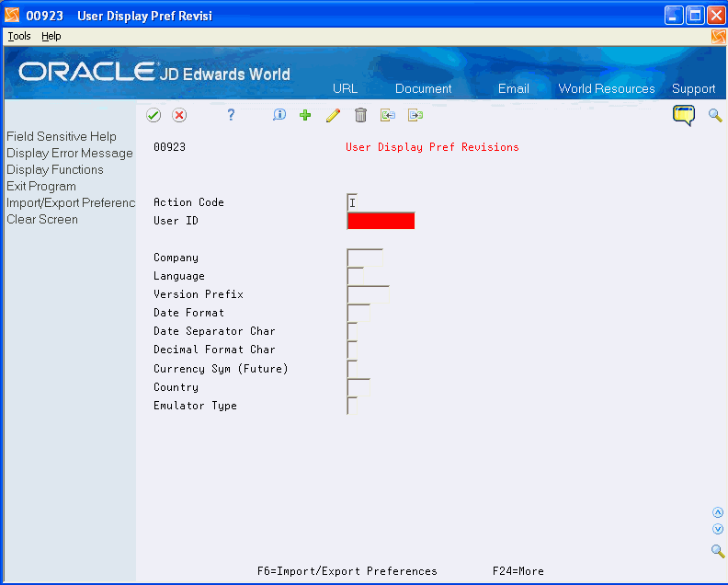Screen dimensions: 728x585
Task: Click the Company input field
Action: 365,258
